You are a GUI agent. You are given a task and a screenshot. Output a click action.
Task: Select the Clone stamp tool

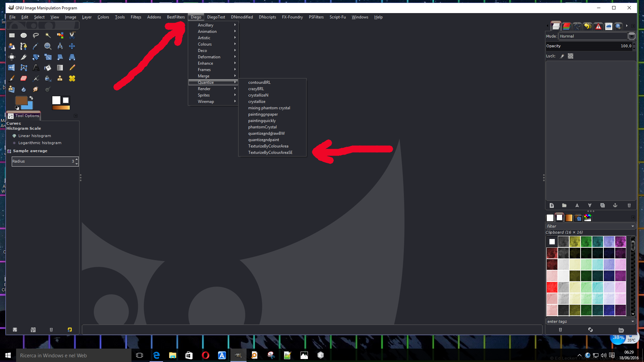(60, 78)
